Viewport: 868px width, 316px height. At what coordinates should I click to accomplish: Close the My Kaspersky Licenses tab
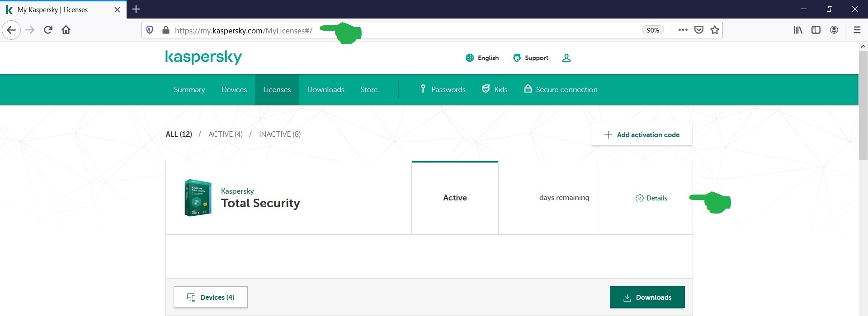[117, 9]
